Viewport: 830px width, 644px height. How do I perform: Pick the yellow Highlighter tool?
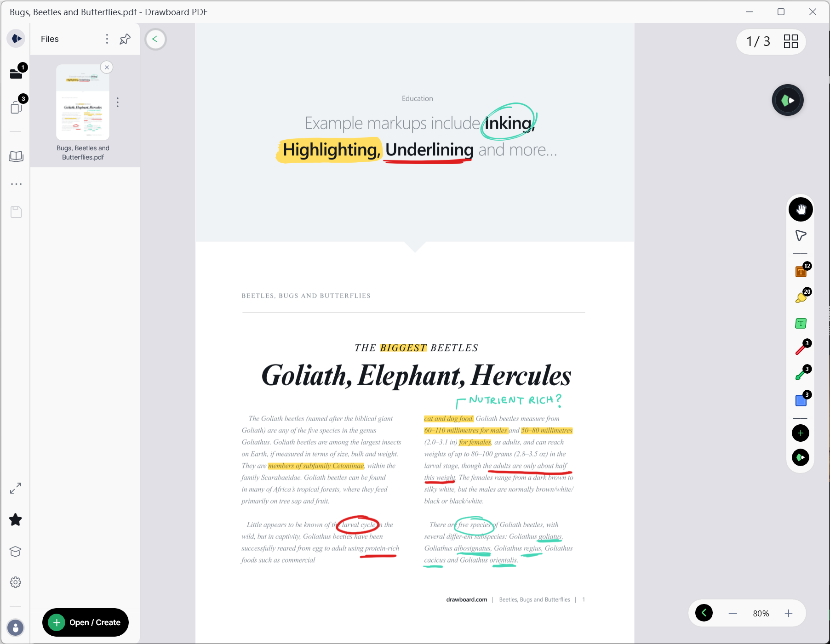(x=800, y=296)
